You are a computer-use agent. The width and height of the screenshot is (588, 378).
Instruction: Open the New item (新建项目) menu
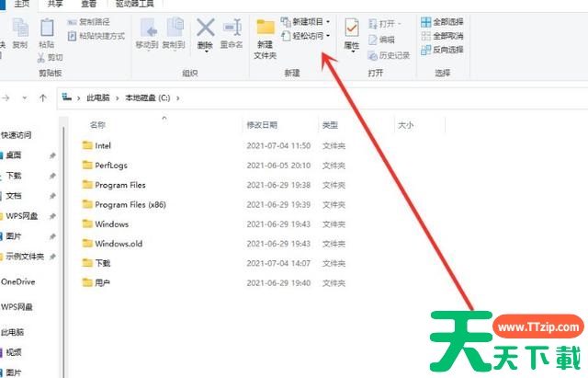(x=306, y=22)
